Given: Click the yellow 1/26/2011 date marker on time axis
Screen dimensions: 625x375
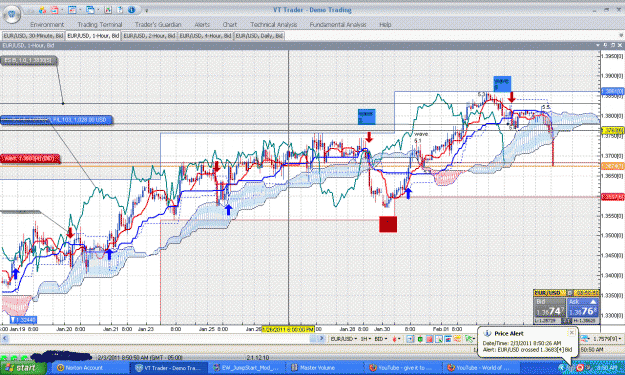Looking at the screenshot, I should [x=287, y=329].
